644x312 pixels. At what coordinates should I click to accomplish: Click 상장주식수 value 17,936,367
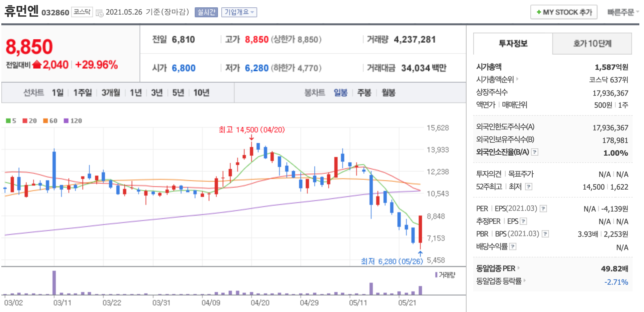point(610,93)
